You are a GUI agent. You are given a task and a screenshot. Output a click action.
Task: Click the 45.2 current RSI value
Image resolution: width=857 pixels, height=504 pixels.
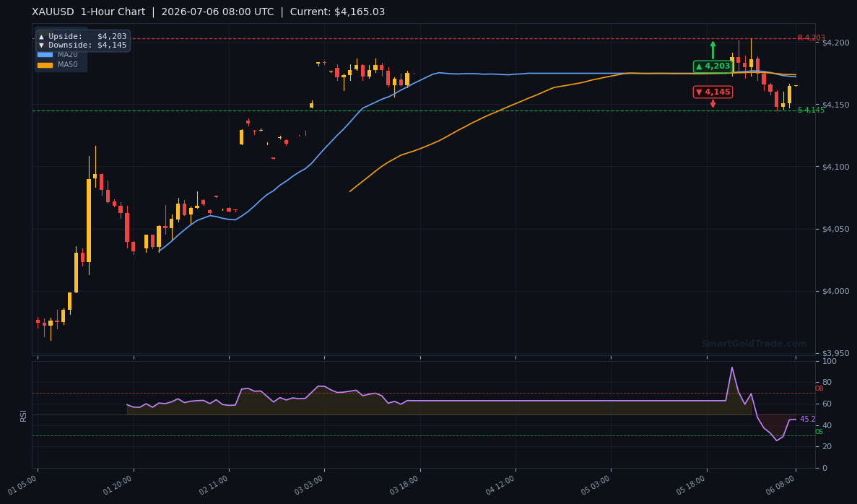pyautogui.click(x=808, y=420)
